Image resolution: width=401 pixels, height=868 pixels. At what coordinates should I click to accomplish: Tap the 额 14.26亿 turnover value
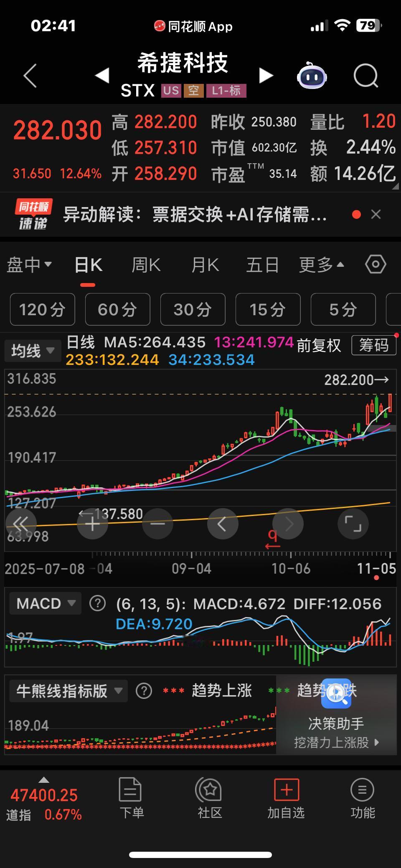[365, 173]
